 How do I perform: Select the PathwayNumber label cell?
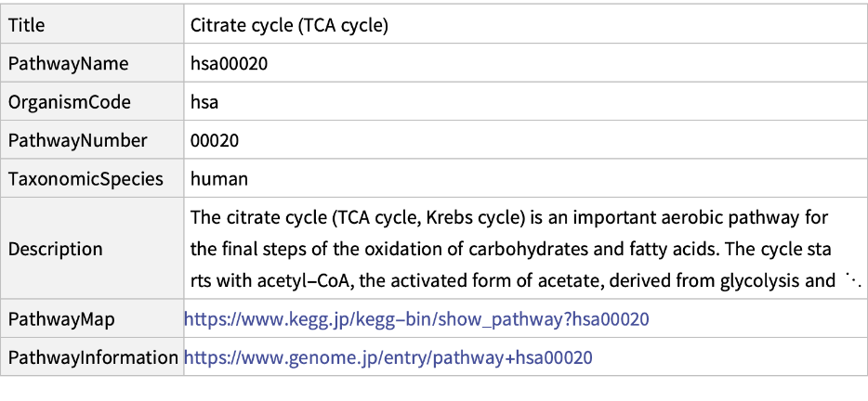[77, 140]
